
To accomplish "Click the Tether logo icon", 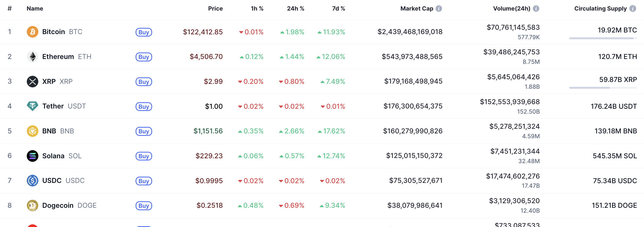I will pyautogui.click(x=32, y=106).
